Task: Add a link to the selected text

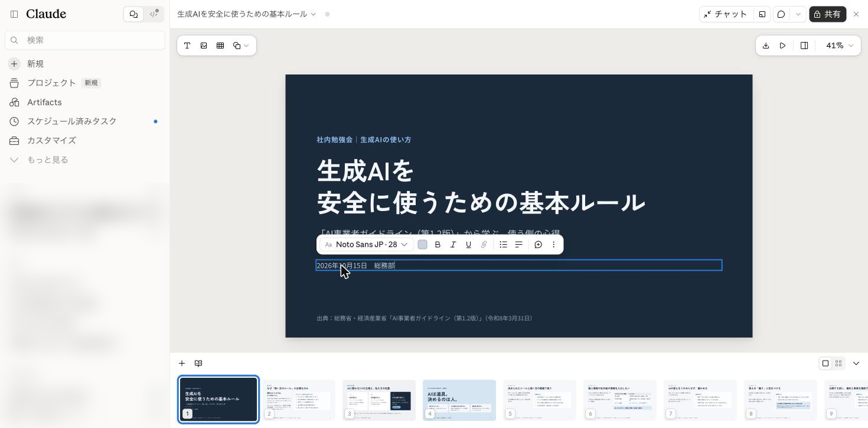Action: [484, 245]
